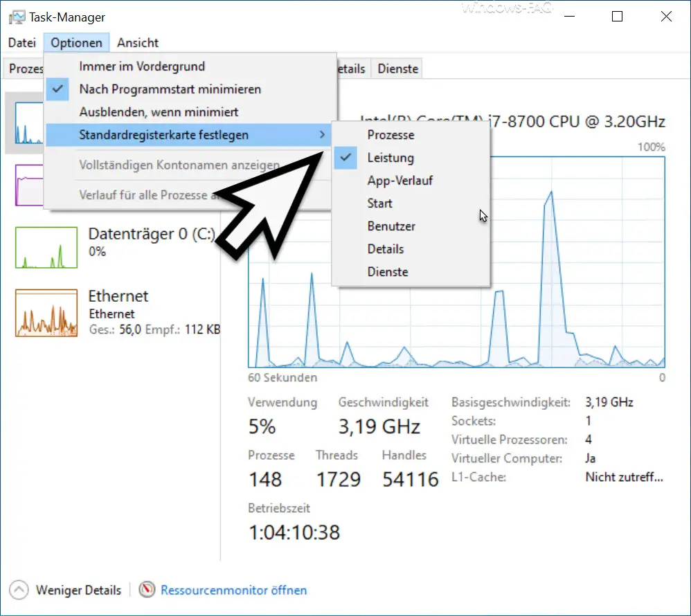
Task: Click the Datenträger 0 (C:) label
Action: [152, 234]
